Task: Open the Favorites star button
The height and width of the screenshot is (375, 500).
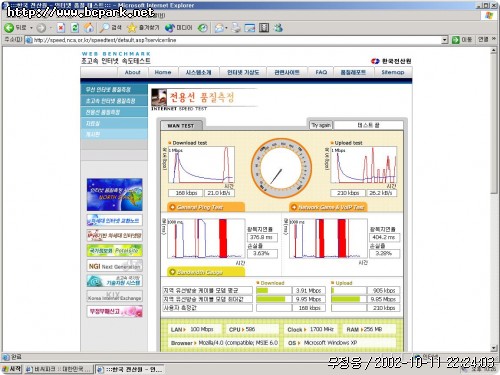Action: point(143,28)
